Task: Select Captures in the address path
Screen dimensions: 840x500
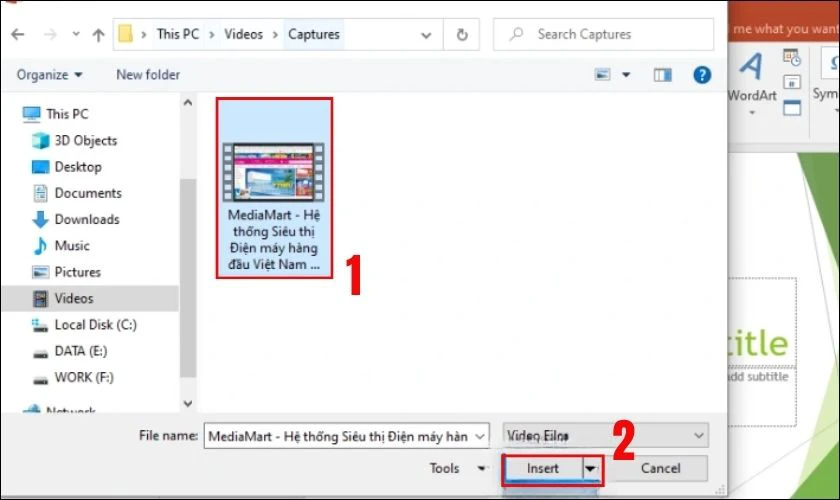Action: tap(314, 34)
